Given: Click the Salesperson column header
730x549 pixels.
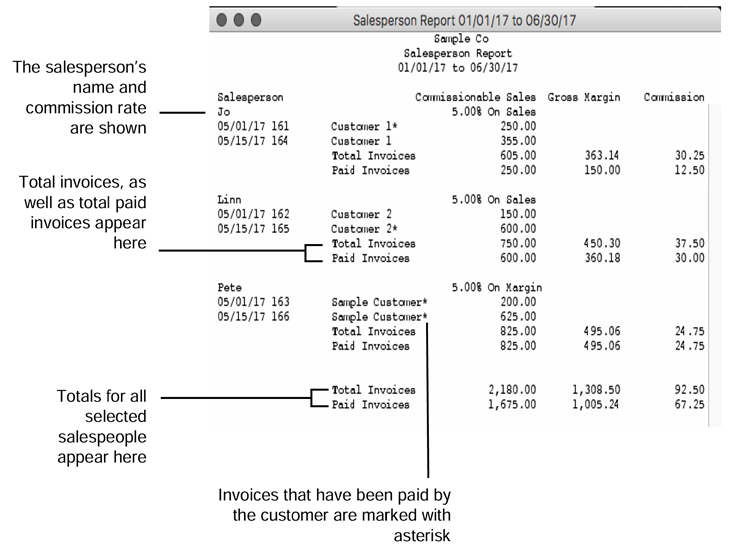Looking at the screenshot, I should click(250, 98).
